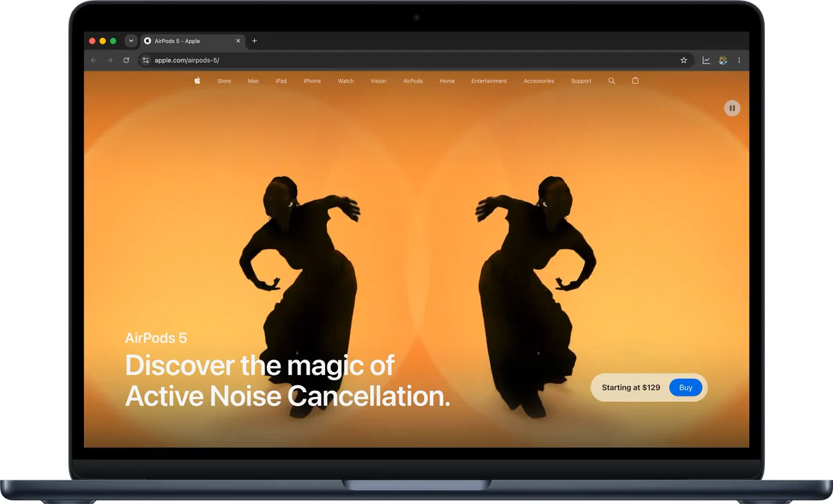Search apple.com with the magnifier icon
This screenshot has height=504, width=833.
tap(612, 81)
